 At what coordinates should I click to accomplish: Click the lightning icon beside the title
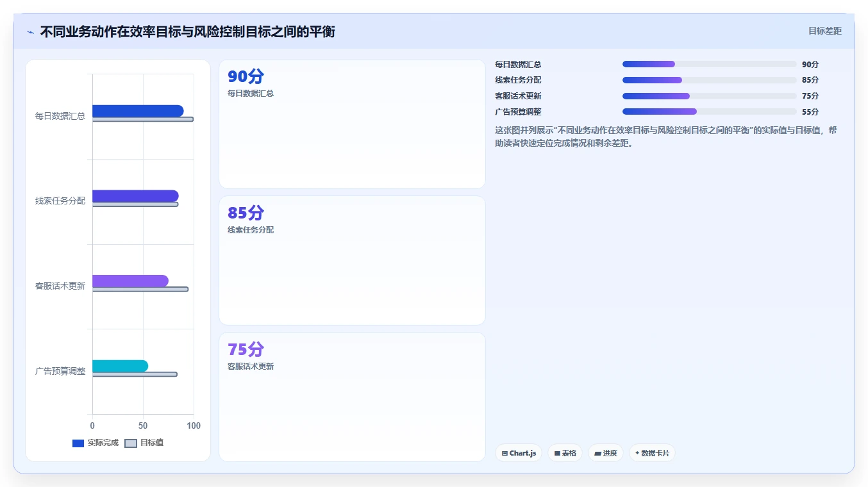click(31, 32)
